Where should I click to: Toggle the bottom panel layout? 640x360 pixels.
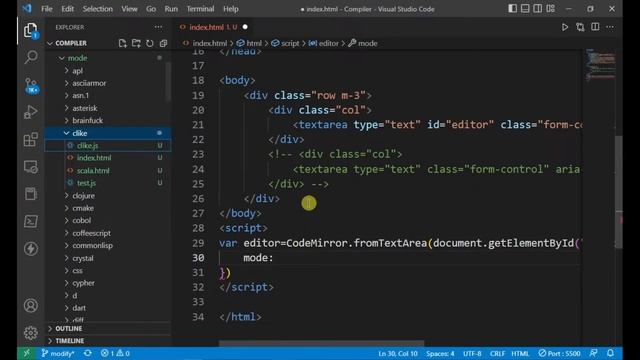[x=525, y=9]
